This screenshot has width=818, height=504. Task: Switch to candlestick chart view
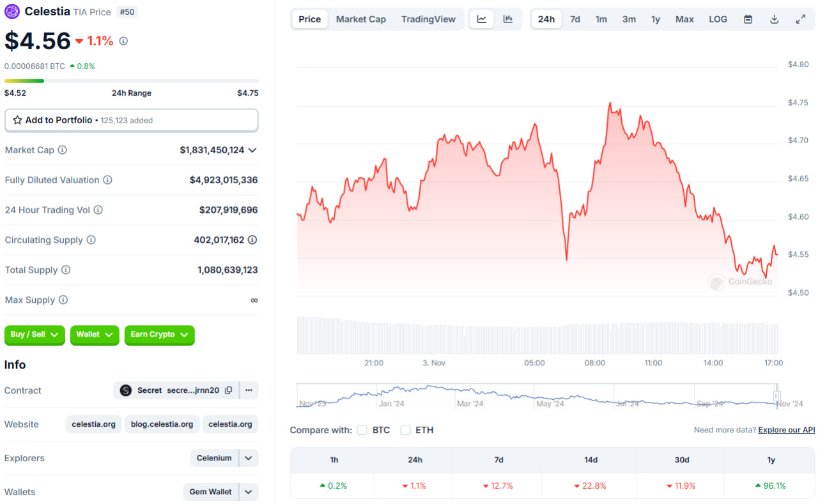point(508,19)
